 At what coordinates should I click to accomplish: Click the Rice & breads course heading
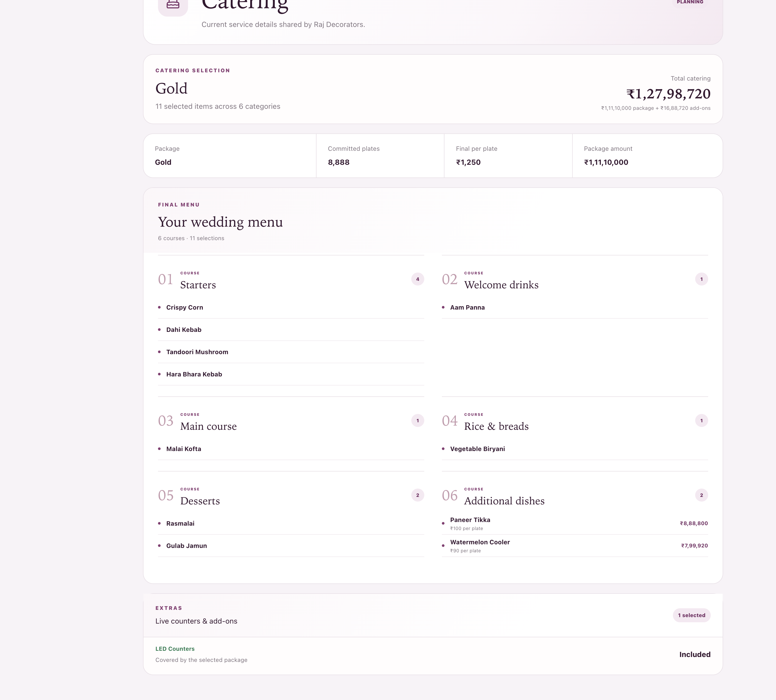pos(497,426)
